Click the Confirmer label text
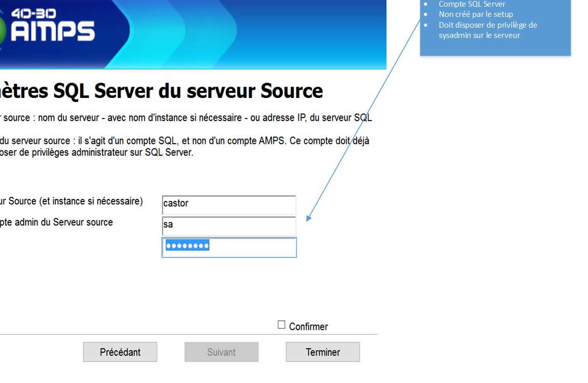The width and height of the screenshot is (588, 383). pyautogui.click(x=308, y=327)
